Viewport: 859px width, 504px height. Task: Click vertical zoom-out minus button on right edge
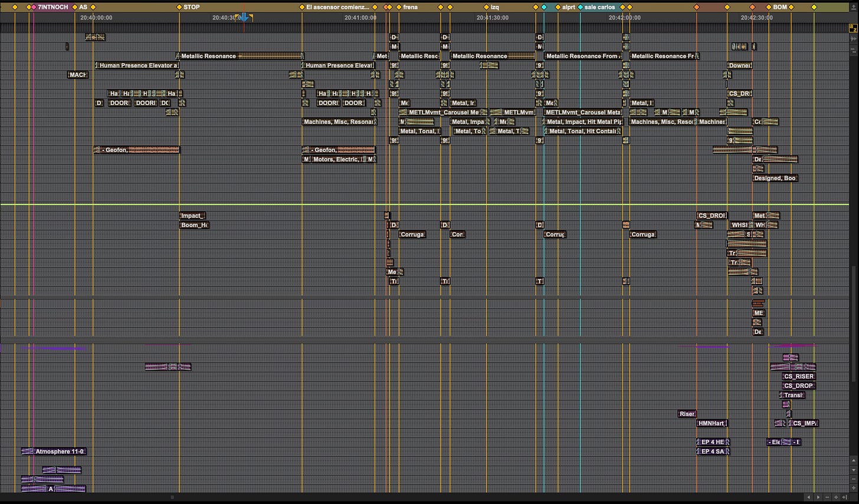pyautogui.click(x=853, y=479)
